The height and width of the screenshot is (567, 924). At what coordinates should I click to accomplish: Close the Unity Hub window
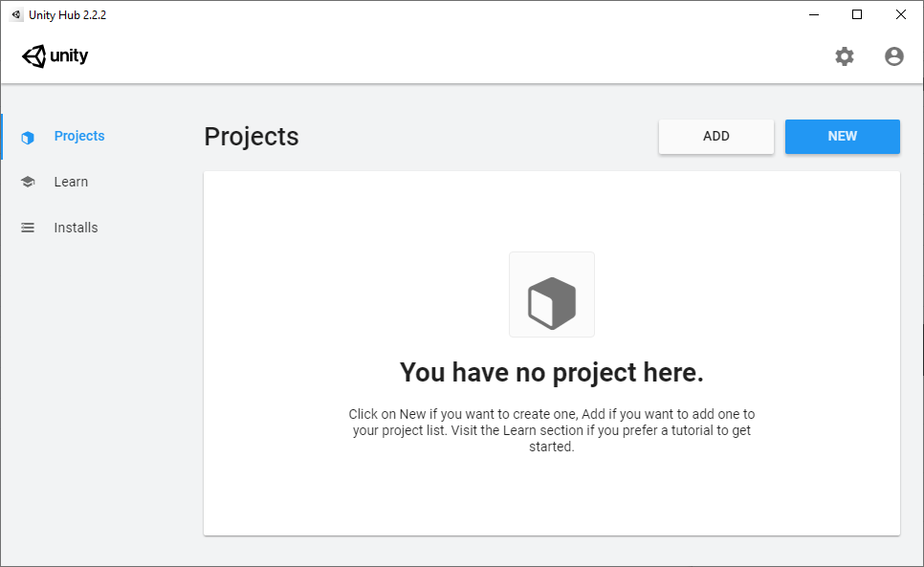pos(900,14)
